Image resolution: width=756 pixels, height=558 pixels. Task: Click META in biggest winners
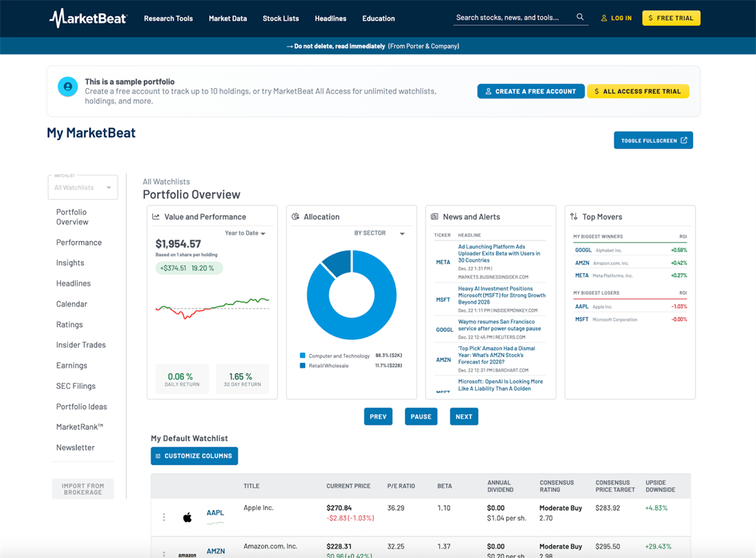(x=581, y=276)
